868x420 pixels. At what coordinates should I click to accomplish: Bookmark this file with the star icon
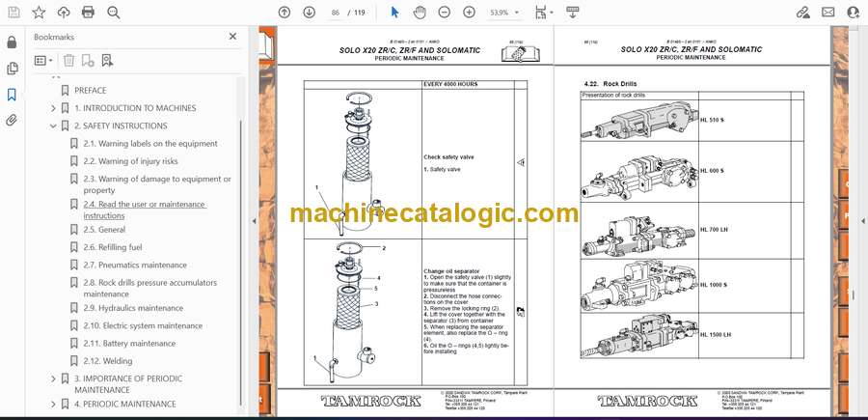(39, 13)
